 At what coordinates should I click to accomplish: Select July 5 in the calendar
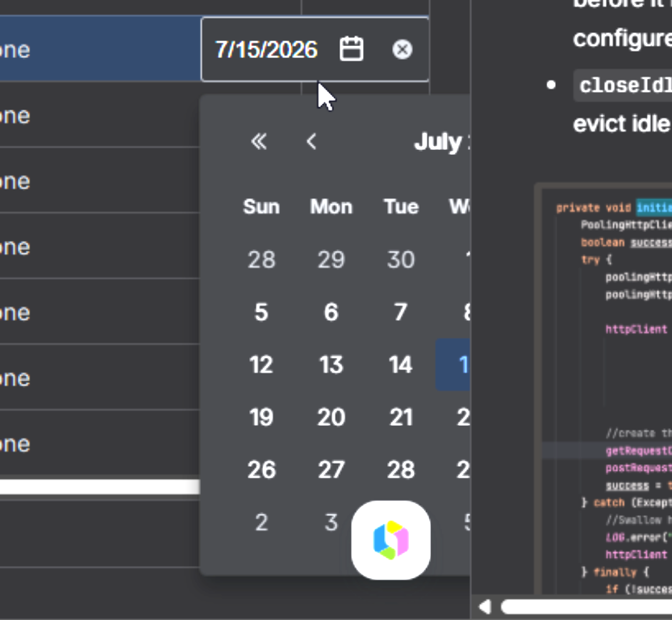point(261,312)
